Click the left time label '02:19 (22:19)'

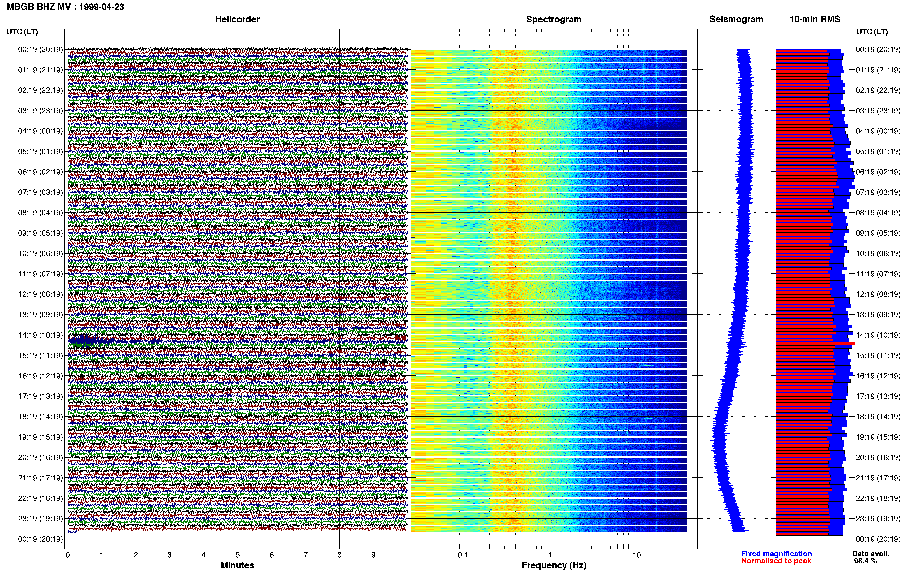(41, 90)
